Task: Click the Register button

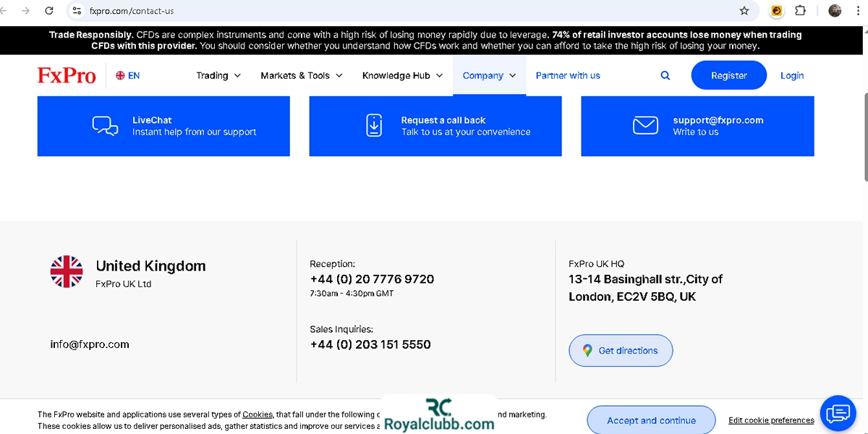Action: [728, 75]
